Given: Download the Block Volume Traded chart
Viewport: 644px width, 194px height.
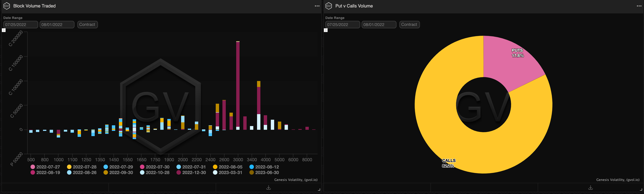Looking at the screenshot, I should click(x=269, y=187).
